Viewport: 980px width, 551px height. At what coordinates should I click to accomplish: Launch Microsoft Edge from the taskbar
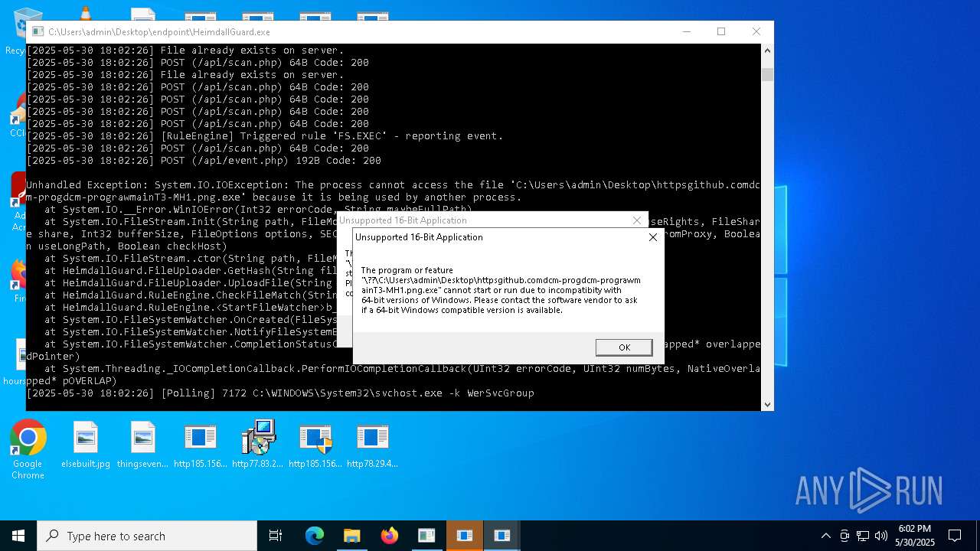point(315,536)
